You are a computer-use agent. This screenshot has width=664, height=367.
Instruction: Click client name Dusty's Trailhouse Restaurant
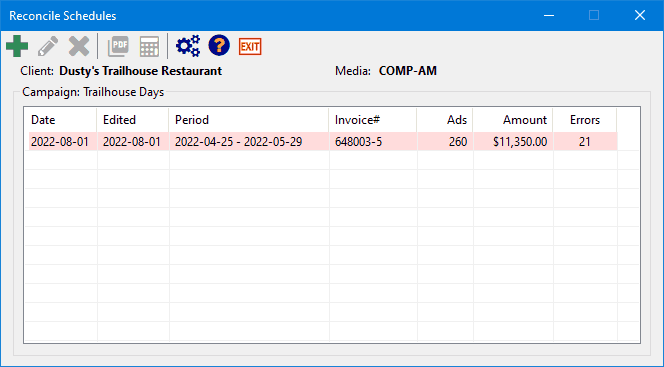141,71
